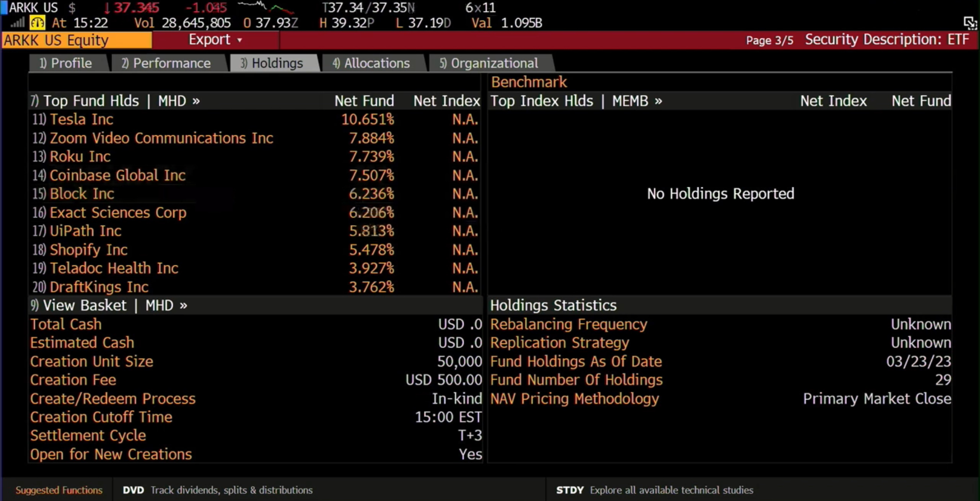
Task: Click the Page 3/5 indicator
Action: (x=769, y=41)
